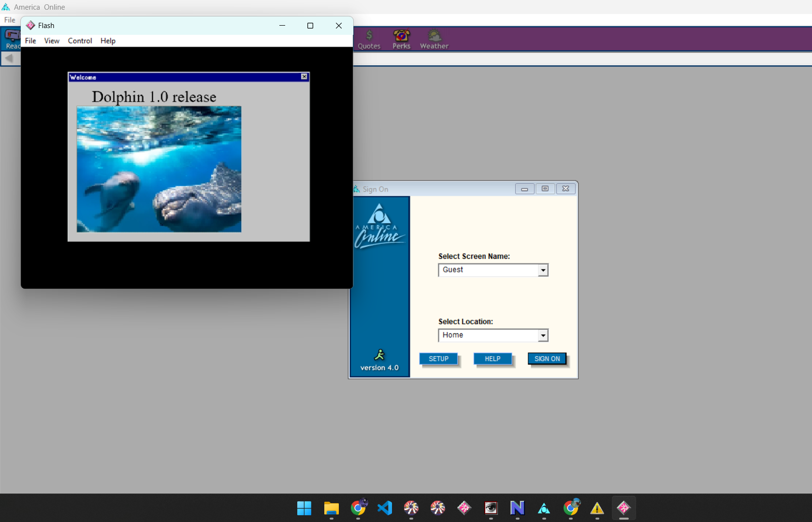The width and height of the screenshot is (812, 522).
Task: Open the America Online File menu
Action: pyautogui.click(x=10, y=20)
